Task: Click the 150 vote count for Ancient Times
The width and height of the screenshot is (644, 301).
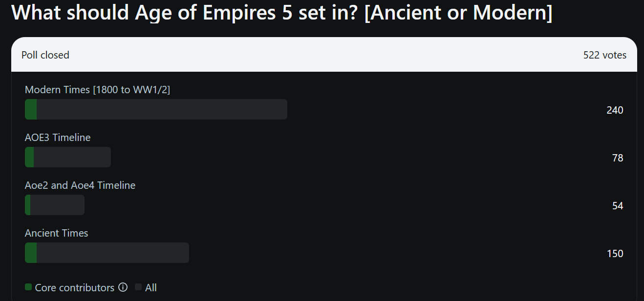Action: [615, 254]
